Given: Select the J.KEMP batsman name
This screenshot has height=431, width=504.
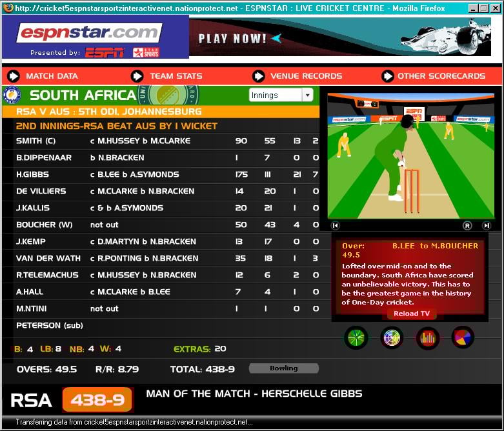Looking at the screenshot, I should tap(31, 241).
